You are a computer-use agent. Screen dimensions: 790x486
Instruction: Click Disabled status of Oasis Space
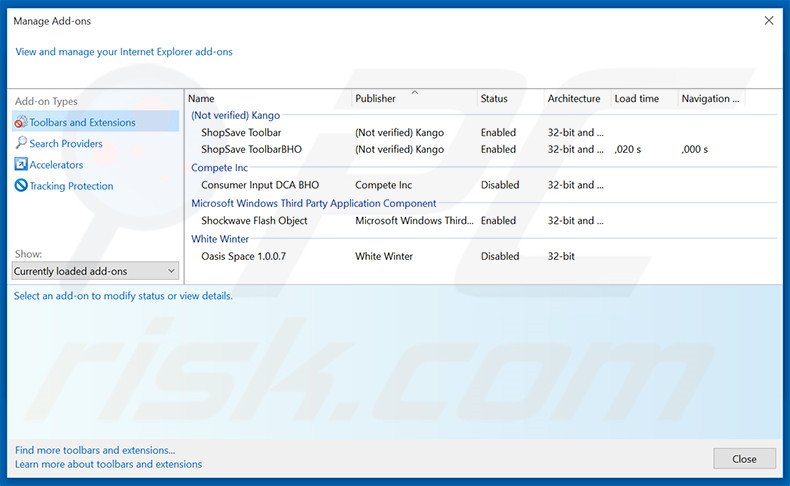(x=500, y=256)
